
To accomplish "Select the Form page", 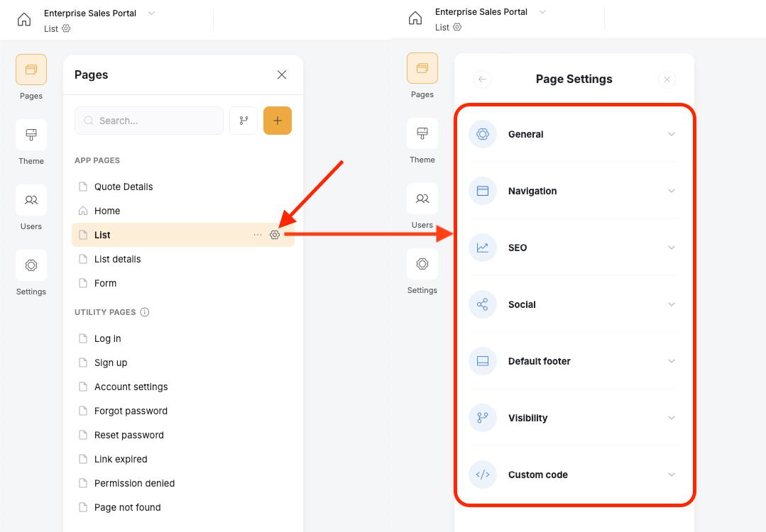I will pos(183,283).
